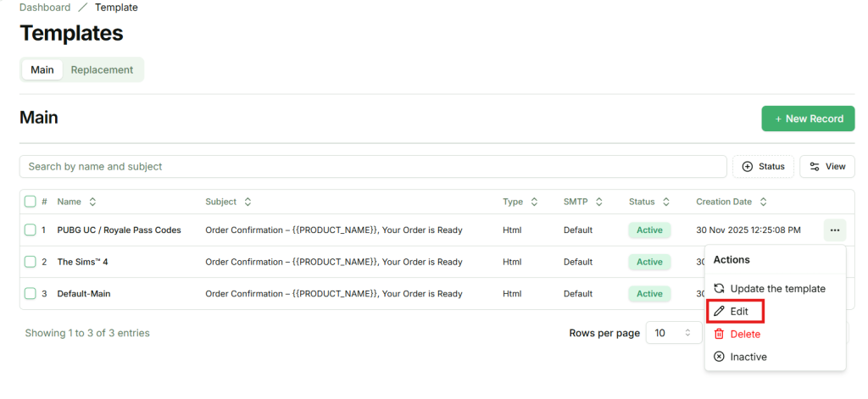Screen dimensions: 868x399
Task: Tick the checkbox for PUBG UC row
Action: pyautogui.click(x=31, y=230)
